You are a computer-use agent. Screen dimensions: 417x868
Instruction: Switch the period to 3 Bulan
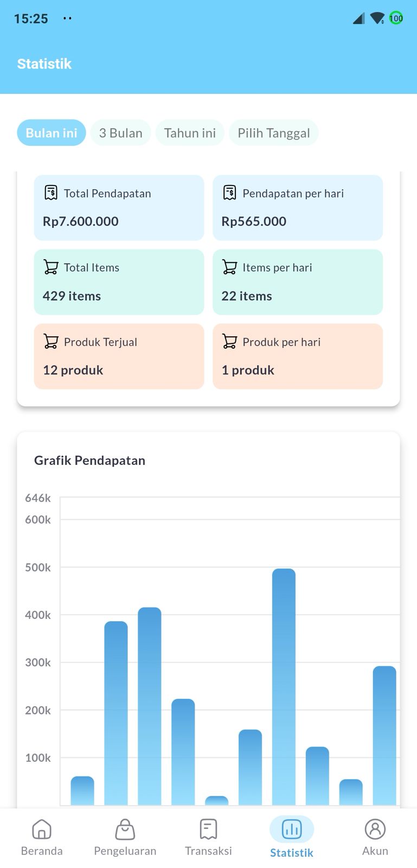click(120, 133)
